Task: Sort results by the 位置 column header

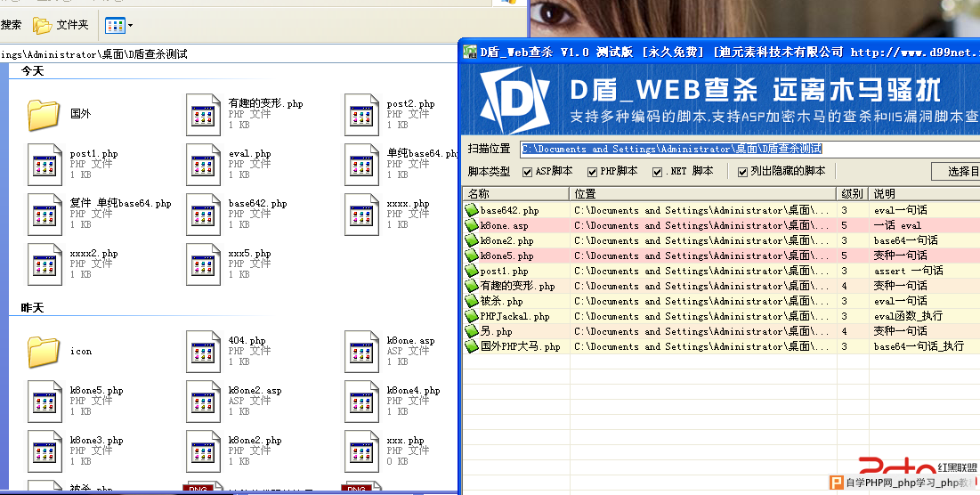Action: click(703, 194)
